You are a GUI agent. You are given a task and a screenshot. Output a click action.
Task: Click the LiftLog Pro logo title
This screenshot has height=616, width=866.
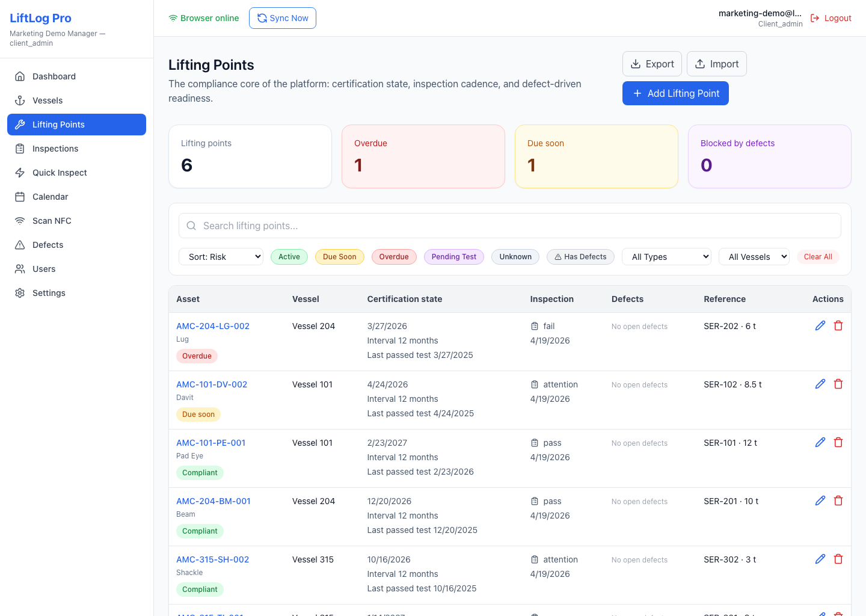click(40, 18)
